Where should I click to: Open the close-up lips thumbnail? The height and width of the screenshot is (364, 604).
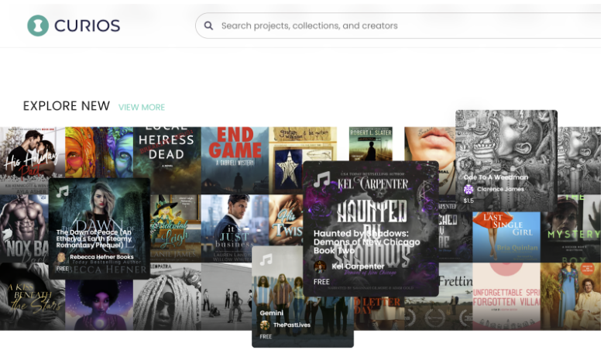tap(430, 144)
